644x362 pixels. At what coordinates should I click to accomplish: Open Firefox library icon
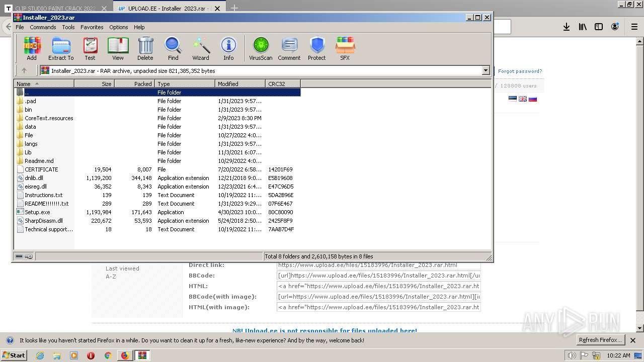(583, 27)
